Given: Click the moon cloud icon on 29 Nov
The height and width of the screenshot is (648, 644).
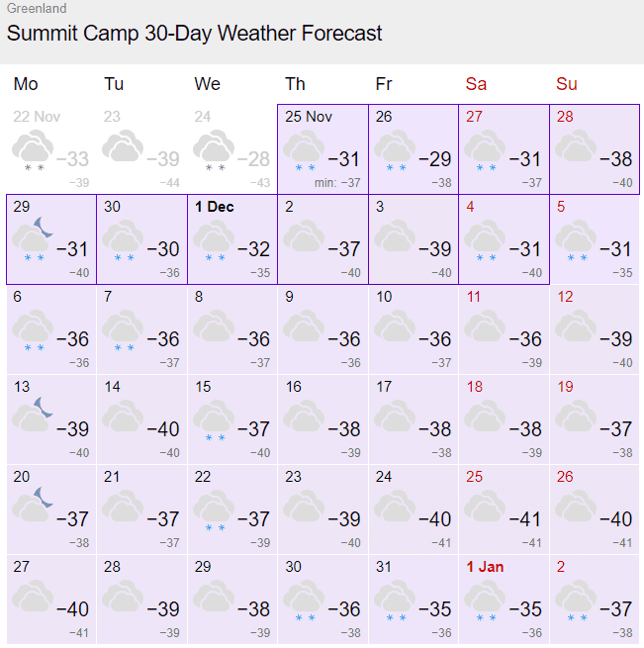Looking at the screenshot, I should point(33,238).
